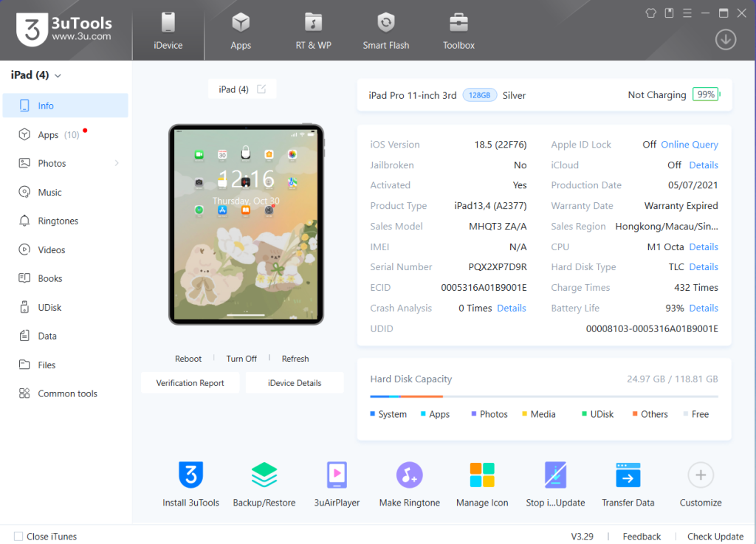Expand the Photos sidebar submenu arrow
This screenshot has height=544, width=756.
tap(117, 163)
